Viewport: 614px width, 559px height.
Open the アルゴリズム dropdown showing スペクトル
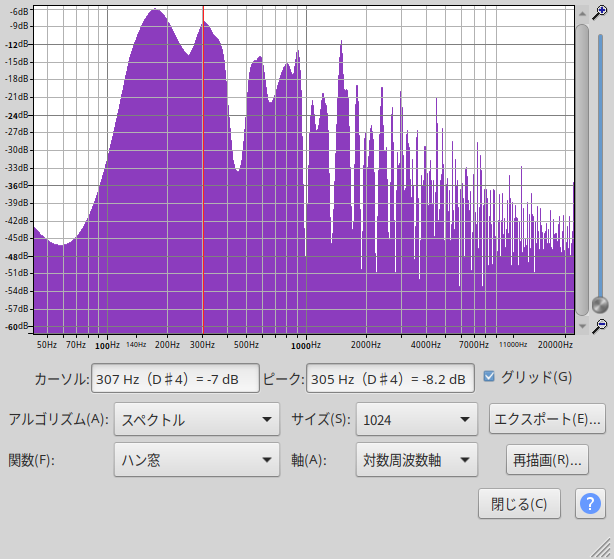[197, 420]
